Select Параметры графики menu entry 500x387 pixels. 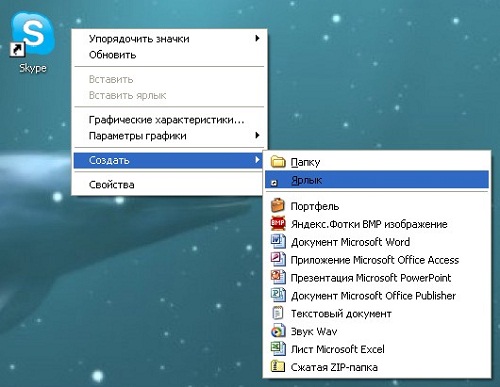pyautogui.click(x=169, y=136)
